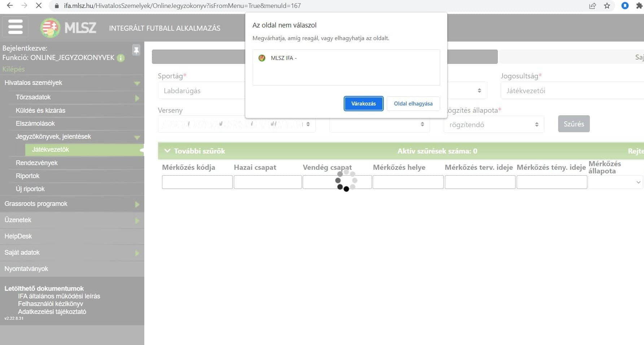Click the Kilépés logout link
644x345 pixels.
pyautogui.click(x=14, y=69)
